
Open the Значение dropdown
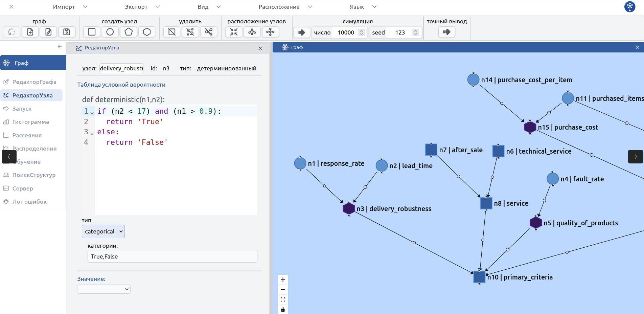[x=103, y=289]
